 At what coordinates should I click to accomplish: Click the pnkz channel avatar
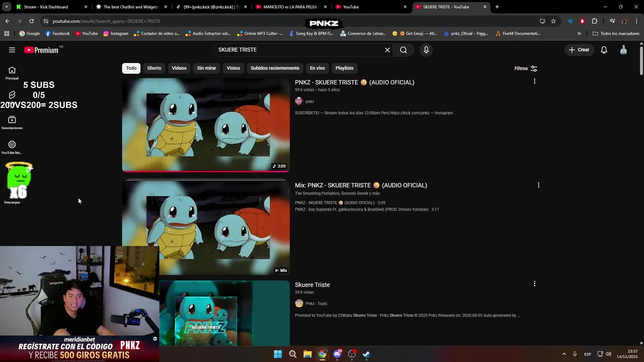pyautogui.click(x=299, y=101)
